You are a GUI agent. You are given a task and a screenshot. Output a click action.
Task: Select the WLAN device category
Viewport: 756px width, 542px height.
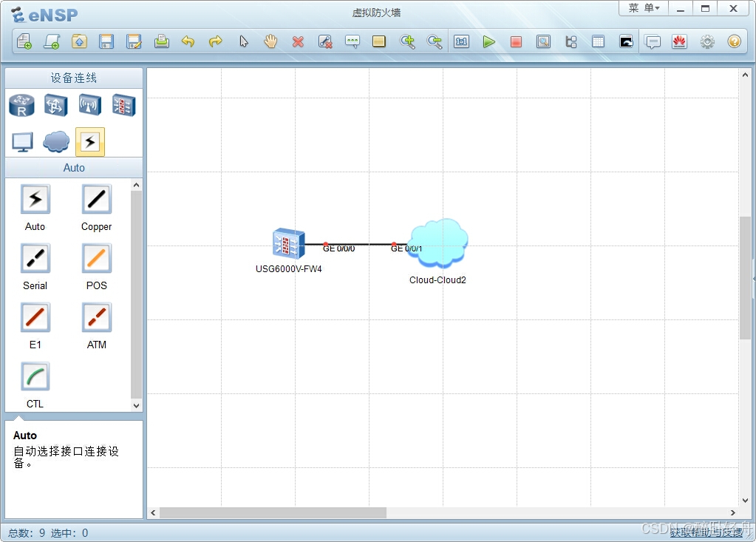coord(89,105)
